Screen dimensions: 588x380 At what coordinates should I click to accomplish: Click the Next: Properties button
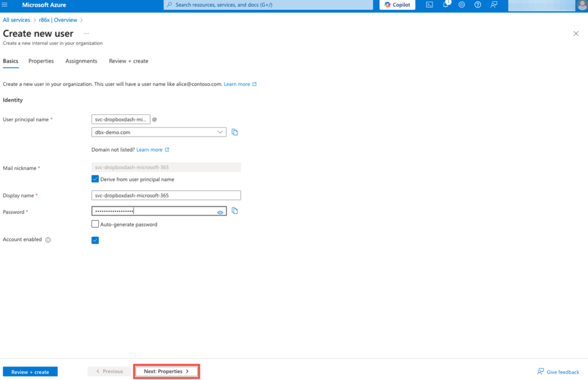click(x=166, y=371)
